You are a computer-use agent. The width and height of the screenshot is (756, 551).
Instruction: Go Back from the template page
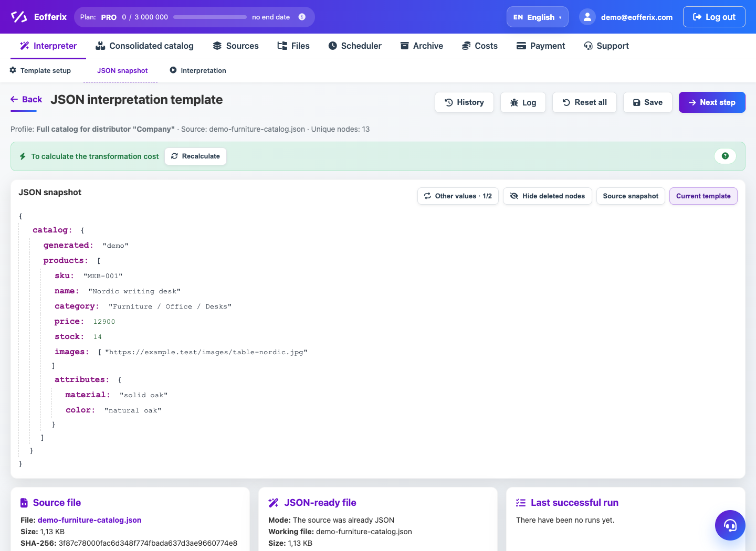click(26, 99)
